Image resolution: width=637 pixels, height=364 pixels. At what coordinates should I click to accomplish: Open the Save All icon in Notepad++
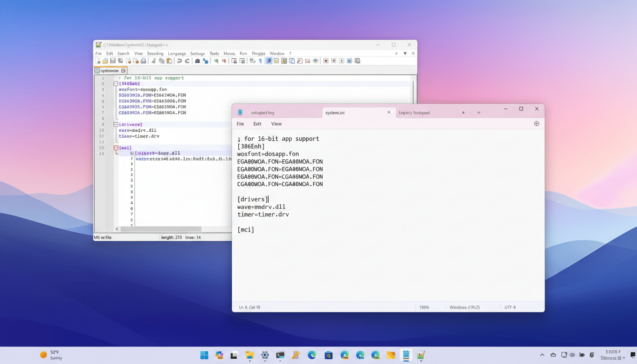point(120,61)
